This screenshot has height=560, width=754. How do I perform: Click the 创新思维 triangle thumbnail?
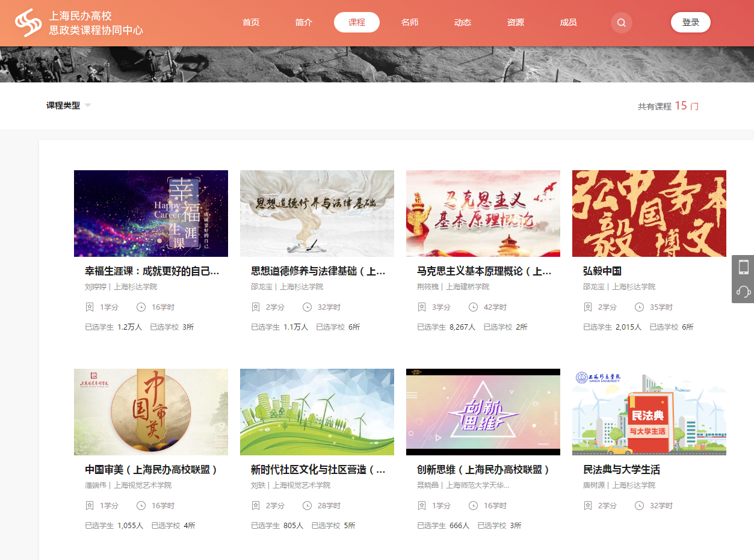coord(483,412)
